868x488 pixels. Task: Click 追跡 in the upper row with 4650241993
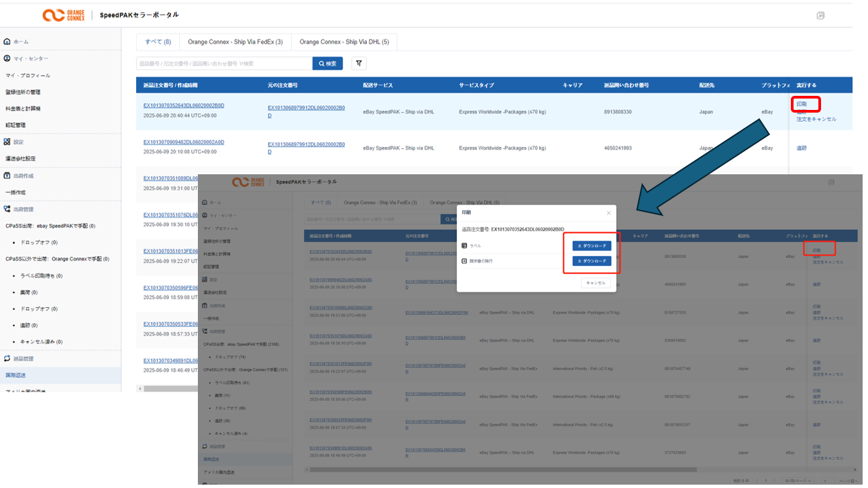tap(802, 148)
